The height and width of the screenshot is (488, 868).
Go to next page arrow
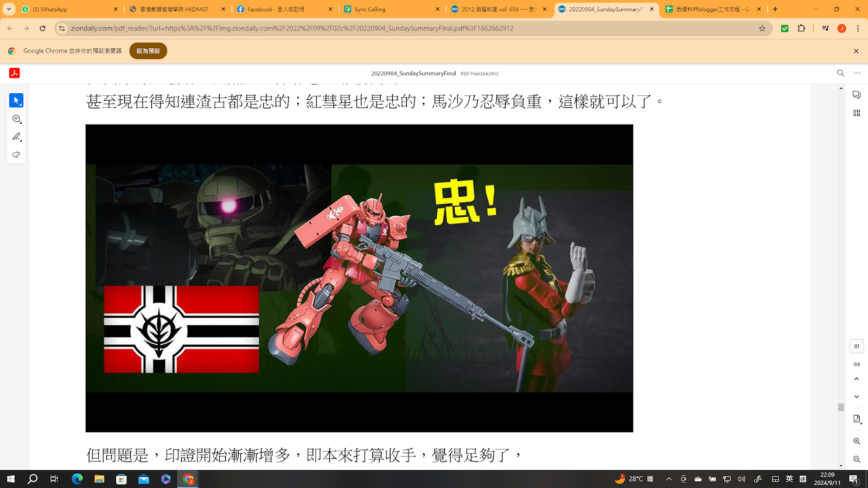tap(857, 397)
